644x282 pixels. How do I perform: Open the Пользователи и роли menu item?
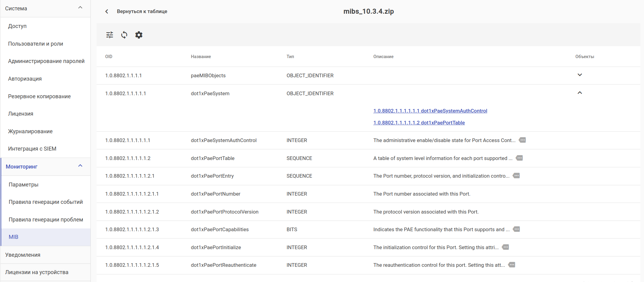36,44
